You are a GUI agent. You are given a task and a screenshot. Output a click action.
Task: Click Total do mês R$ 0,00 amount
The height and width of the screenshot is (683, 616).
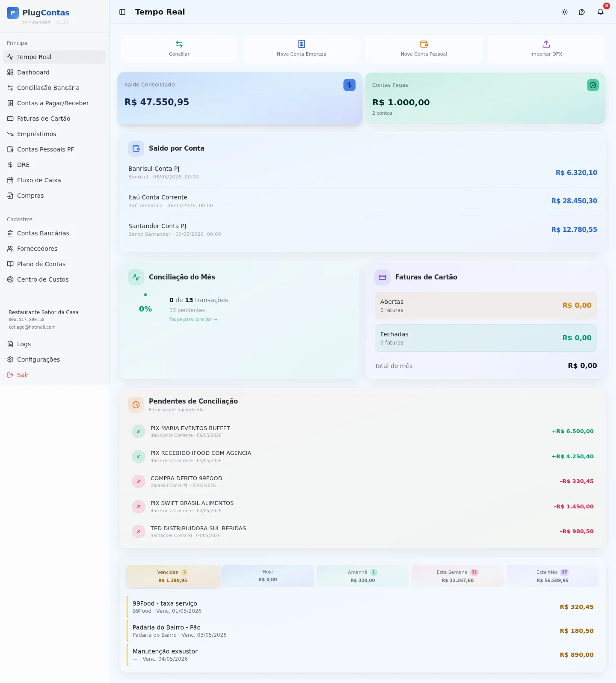click(582, 366)
